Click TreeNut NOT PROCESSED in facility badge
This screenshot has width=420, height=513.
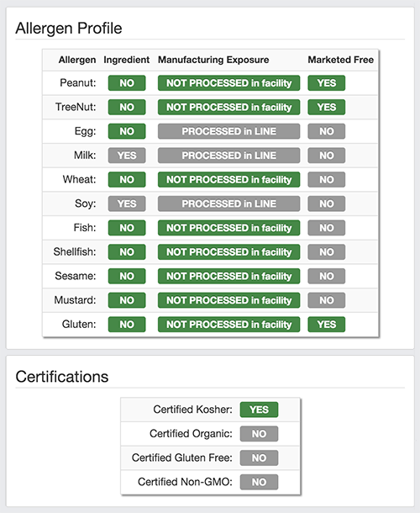click(228, 108)
